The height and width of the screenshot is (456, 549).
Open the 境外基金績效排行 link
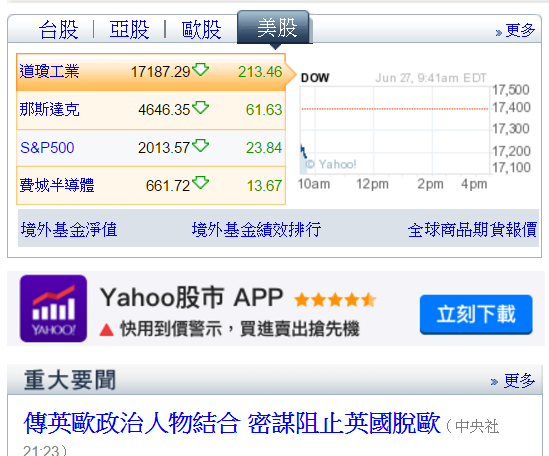point(256,230)
